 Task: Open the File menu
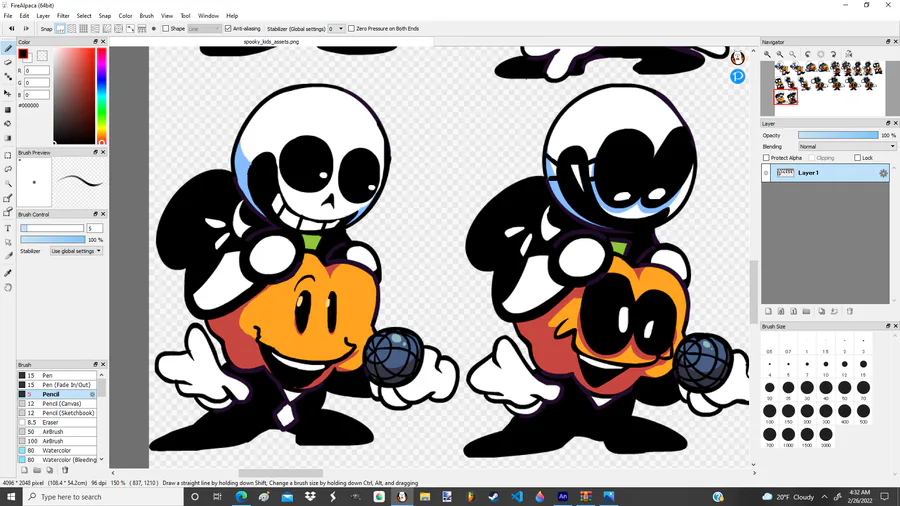pyautogui.click(x=8, y=16)
